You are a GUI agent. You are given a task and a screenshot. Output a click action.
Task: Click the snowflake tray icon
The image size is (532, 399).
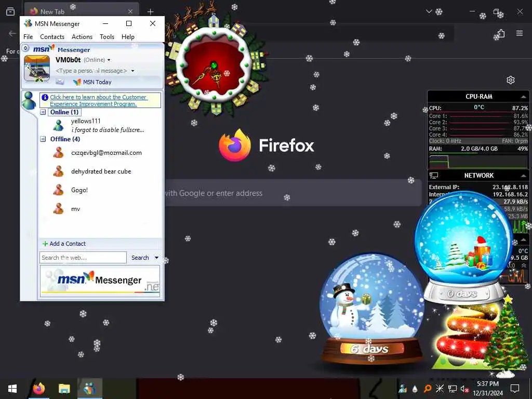pos(440,389)
